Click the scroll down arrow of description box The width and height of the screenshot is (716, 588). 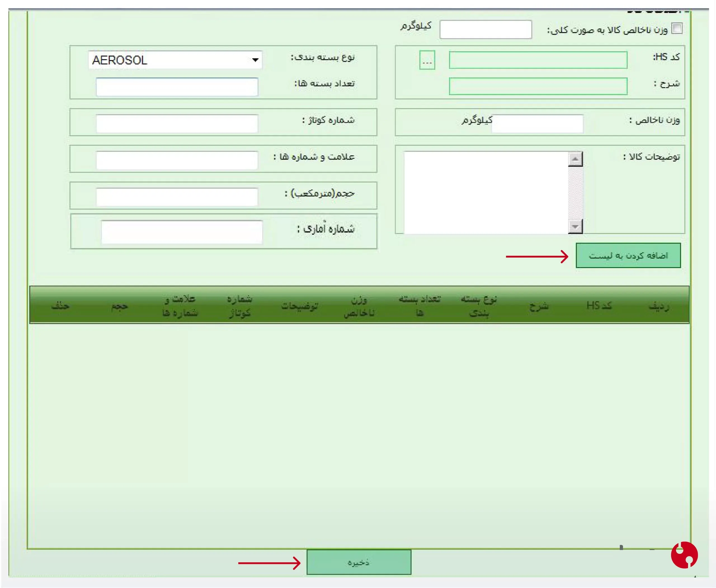coord(575,226)
